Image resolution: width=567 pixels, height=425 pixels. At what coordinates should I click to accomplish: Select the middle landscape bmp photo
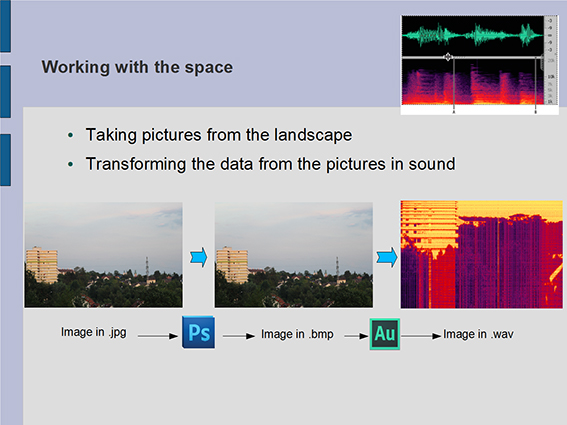tap(294, 255)
